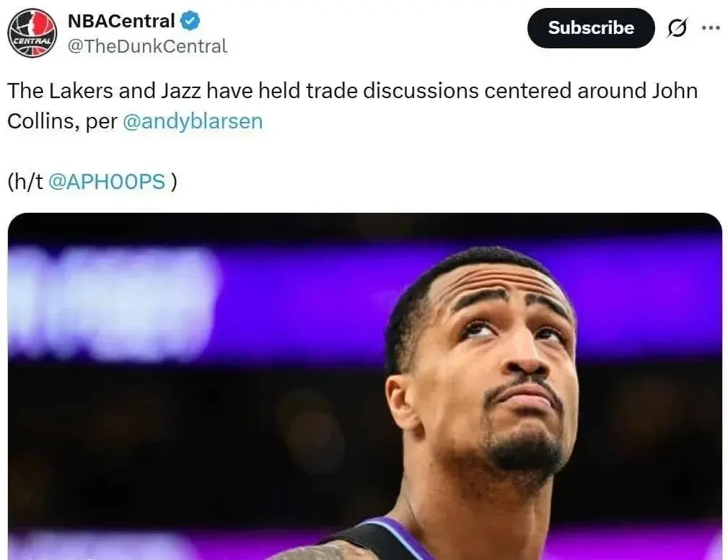Screen dimensions: 728x560
Task: Open the NBACentral profile avatar
Action: [32, 33]
